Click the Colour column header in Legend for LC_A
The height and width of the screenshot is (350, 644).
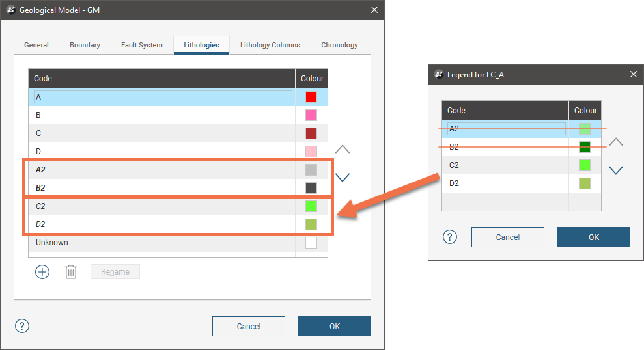pos(585,111)
